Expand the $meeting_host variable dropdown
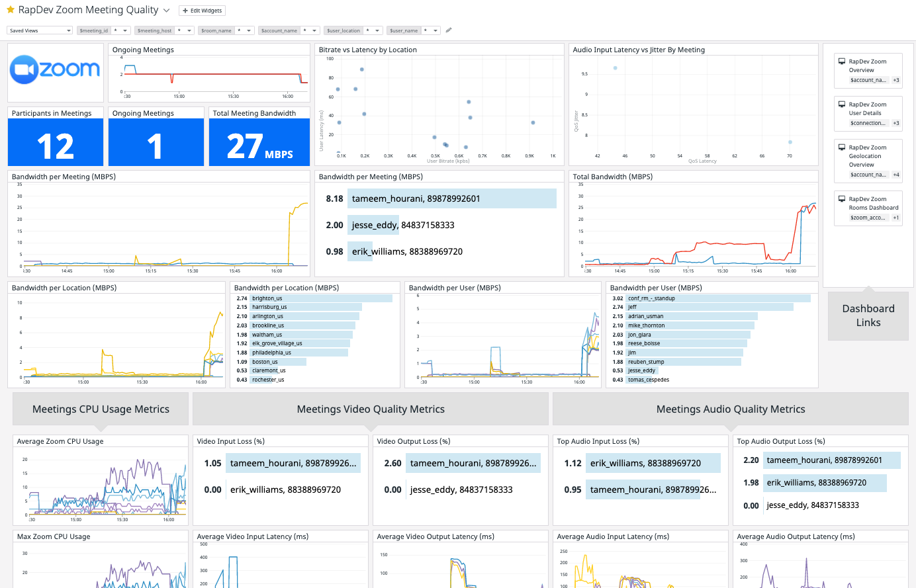Viewport: 916px width, 588px height. click(185, 30)
